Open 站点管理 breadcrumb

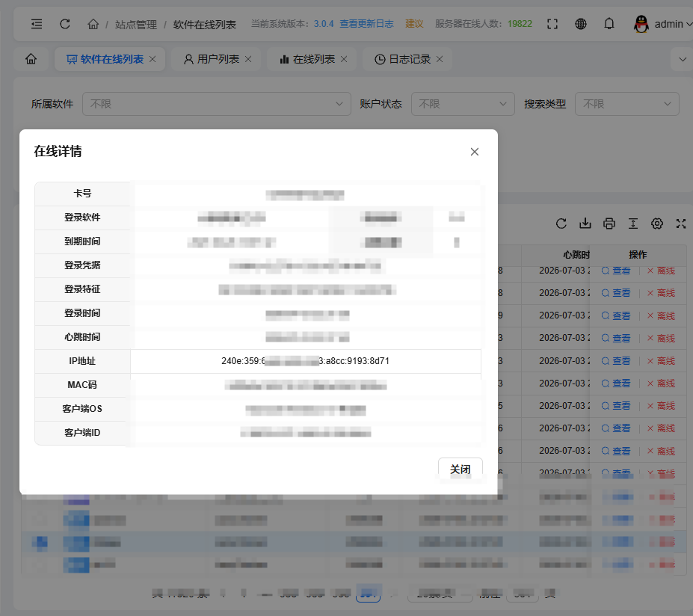coord(136,25)
